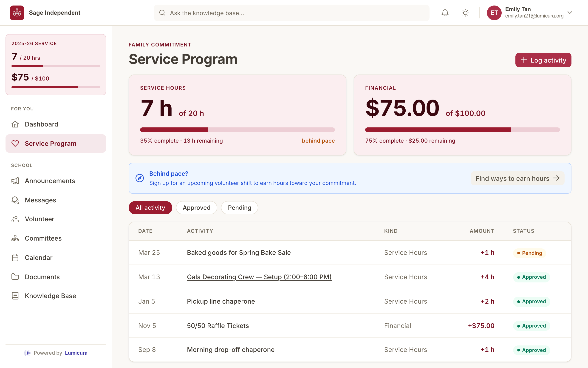588x368 pixels.
Task: Open Gala Decorating Crew — Setup link
Action: (x=259, y=277)
